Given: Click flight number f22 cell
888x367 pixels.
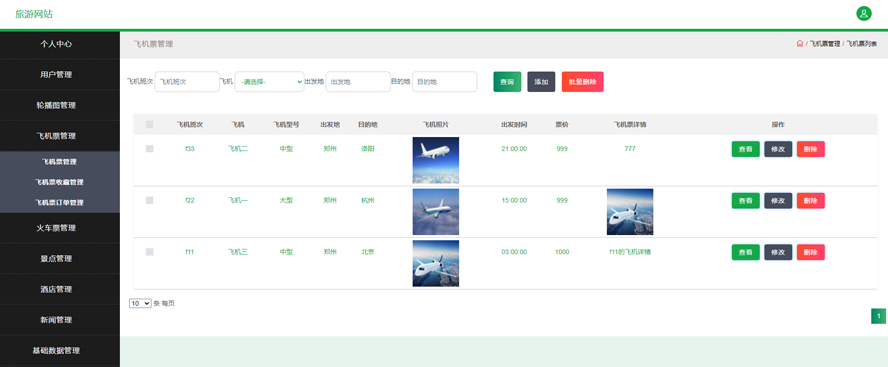Looking at the screenshot, I should click(x=190, y=200).
